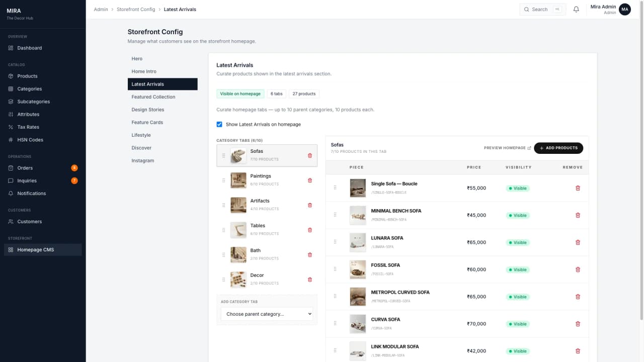Select the Artifacts category tab
The image size is (644, 362).
[267, 205]
